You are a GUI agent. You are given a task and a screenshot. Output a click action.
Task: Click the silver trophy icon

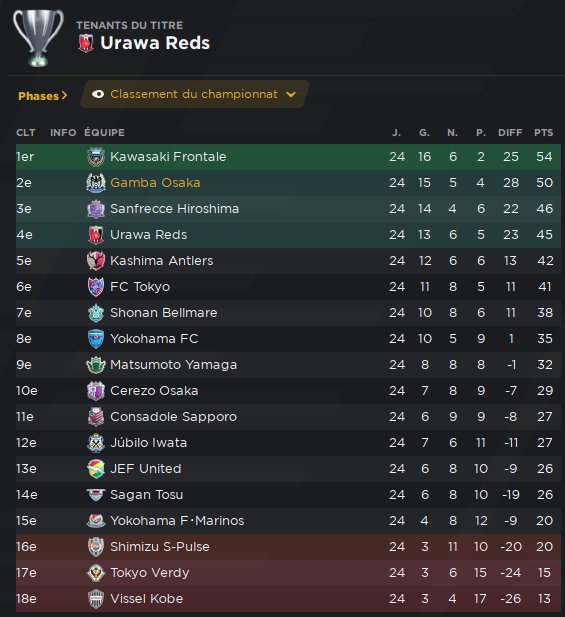click(38, 38)
